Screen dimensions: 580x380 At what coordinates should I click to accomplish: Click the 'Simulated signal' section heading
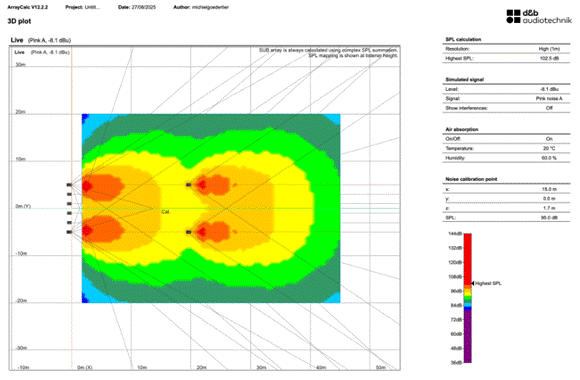coord(465,80)
